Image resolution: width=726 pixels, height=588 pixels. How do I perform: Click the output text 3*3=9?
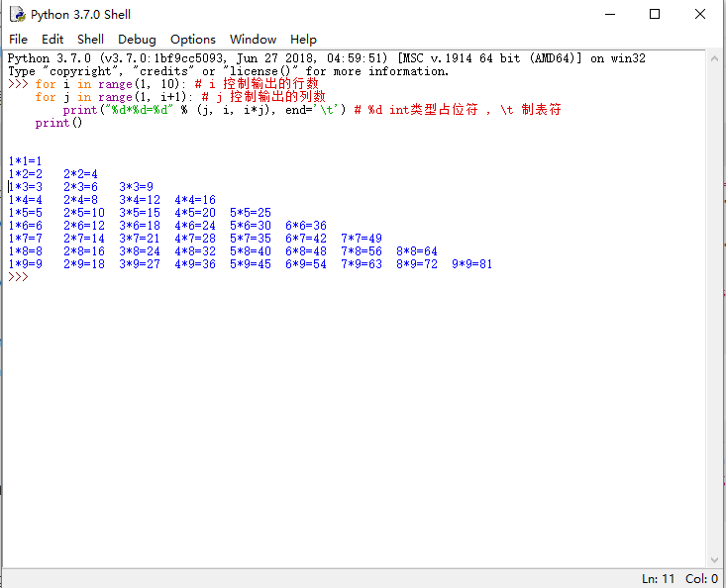click(136, 187)
